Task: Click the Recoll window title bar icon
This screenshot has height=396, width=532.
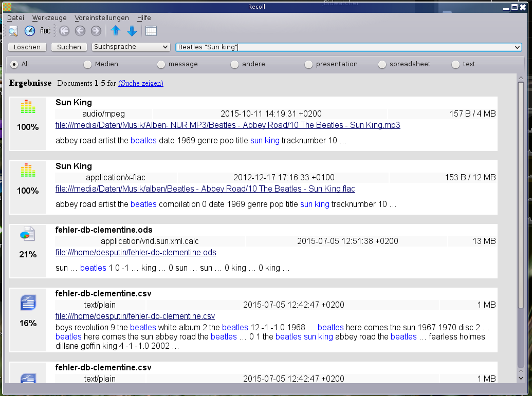Action: coord(7,7)
